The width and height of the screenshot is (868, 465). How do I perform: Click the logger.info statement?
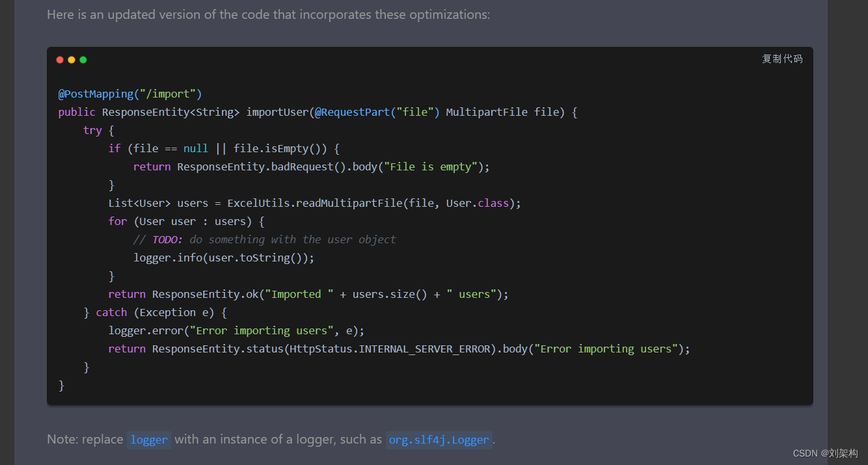(224, 258)
